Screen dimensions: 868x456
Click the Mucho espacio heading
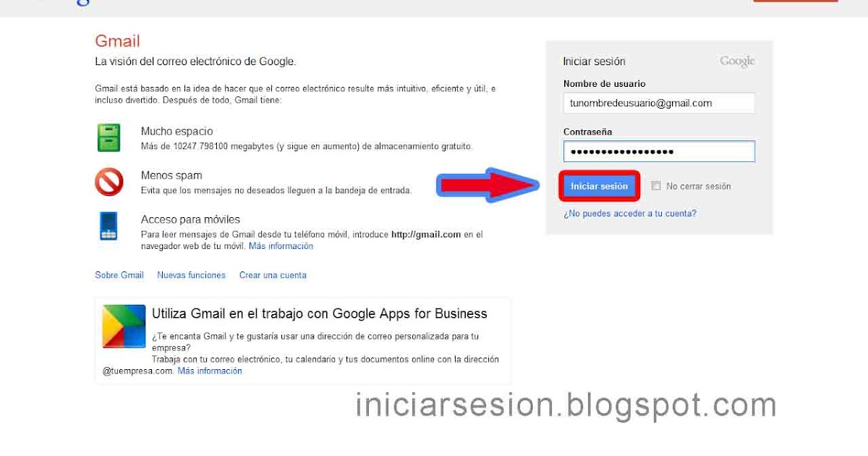(176, 132)
